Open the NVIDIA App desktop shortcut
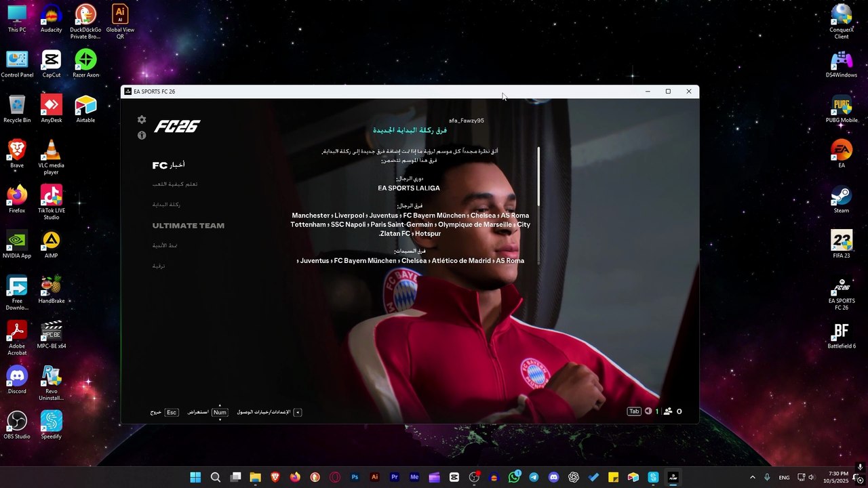Viewport: 868px width, 488px height. click(x=17, y=245)
